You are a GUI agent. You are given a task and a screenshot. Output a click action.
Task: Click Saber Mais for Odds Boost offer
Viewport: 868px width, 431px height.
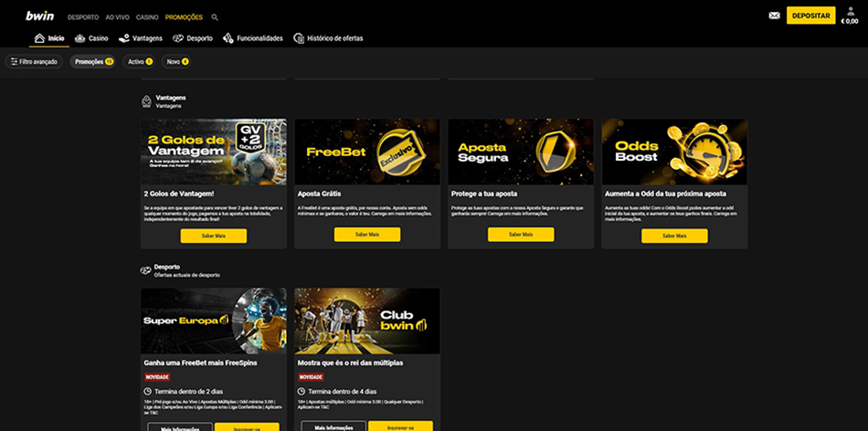click(674, 236)
